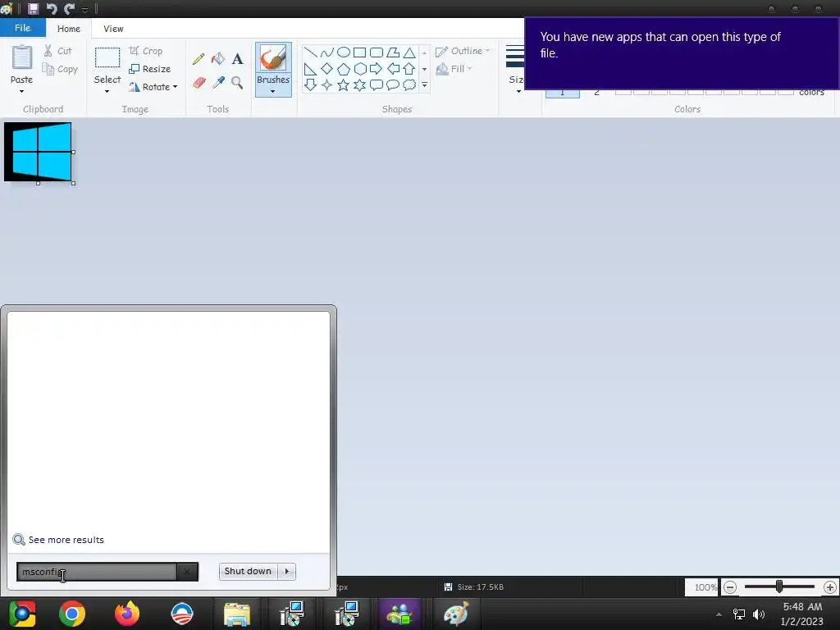Viewport: 840px width, 630px height.
Task: Select the Diamond shape
Action: (x=326, y=69)
